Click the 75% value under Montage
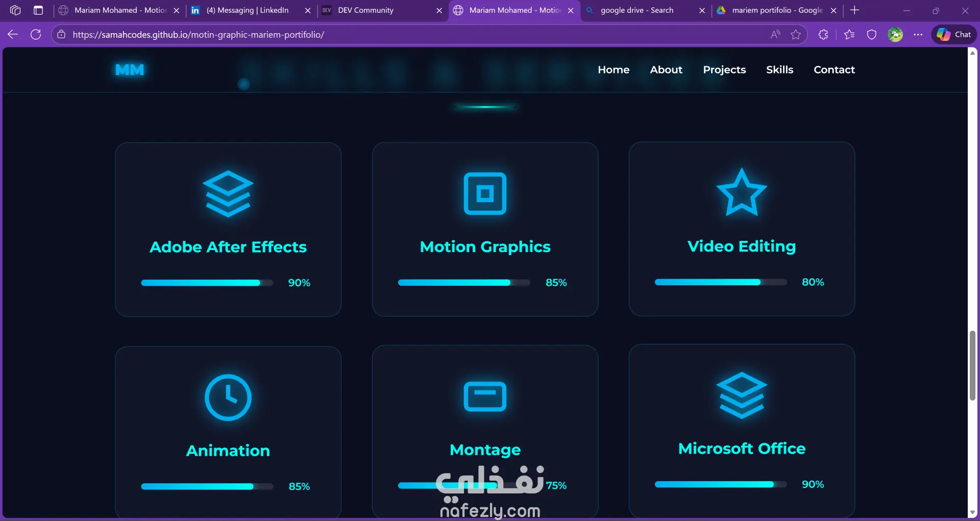The width and height of the screenshot is (980, 521). coord(556,485)
